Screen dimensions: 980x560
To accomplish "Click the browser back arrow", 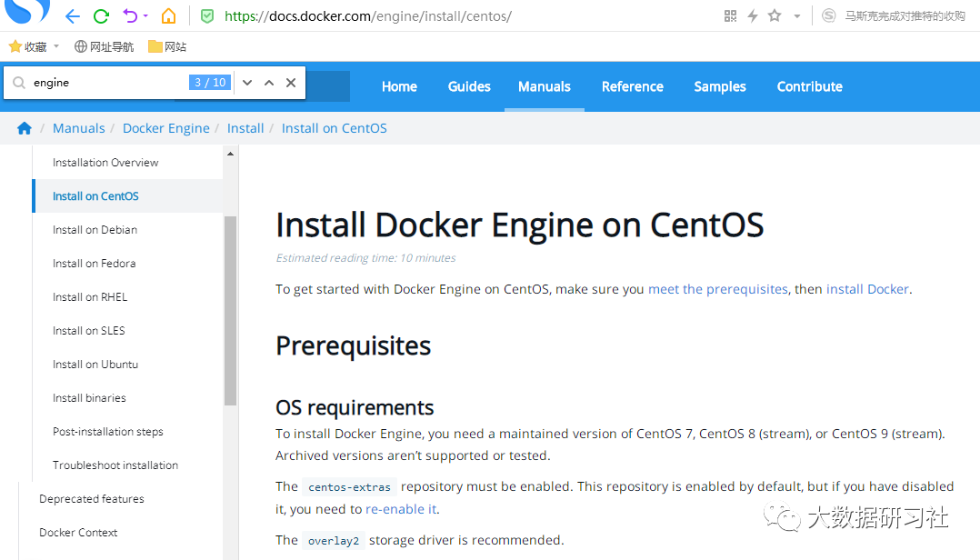I will 73,16.
